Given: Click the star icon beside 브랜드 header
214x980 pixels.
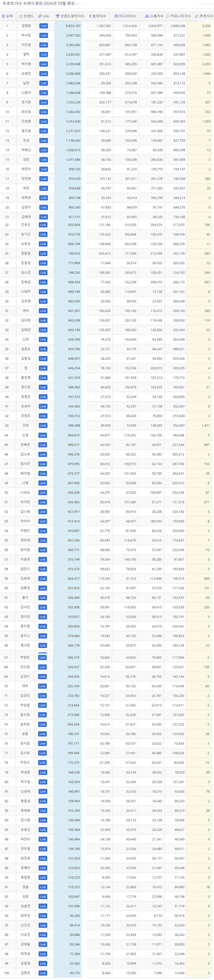Looking at the screenshot, I should (21, 16).
